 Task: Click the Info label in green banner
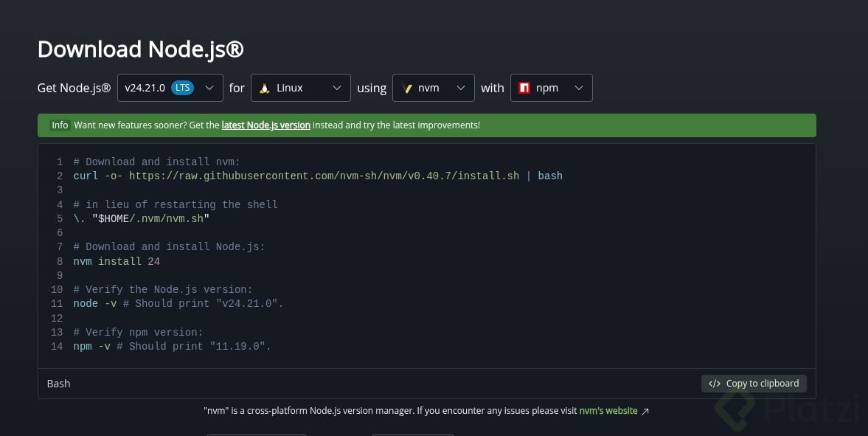pos(60,125)
